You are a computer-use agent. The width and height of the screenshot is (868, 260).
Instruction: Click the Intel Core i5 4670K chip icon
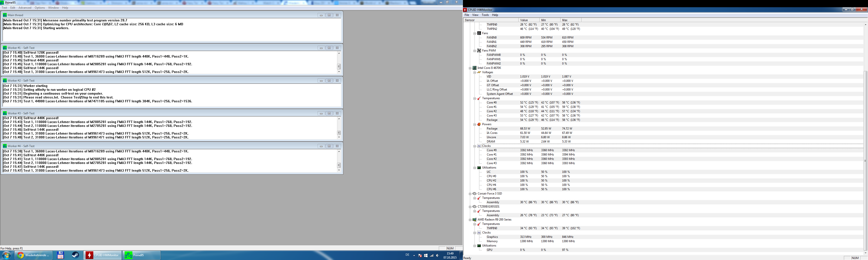click(x=475, y=68)
